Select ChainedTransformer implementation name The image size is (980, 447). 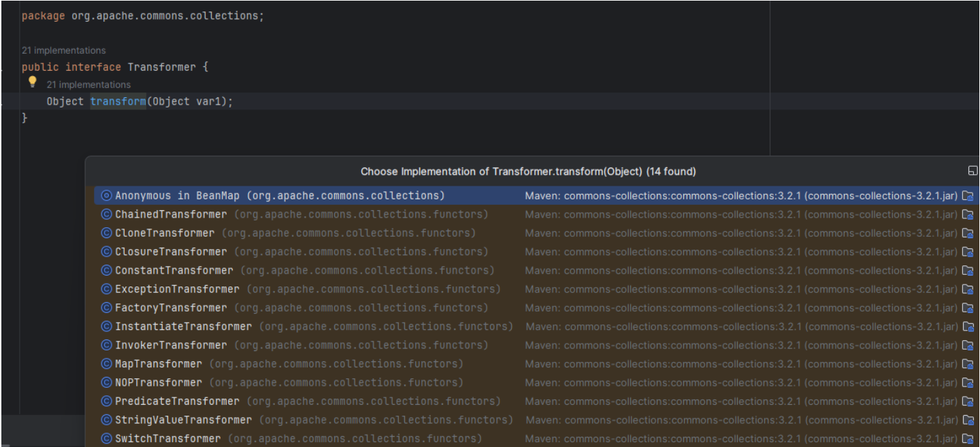point(171,214)
